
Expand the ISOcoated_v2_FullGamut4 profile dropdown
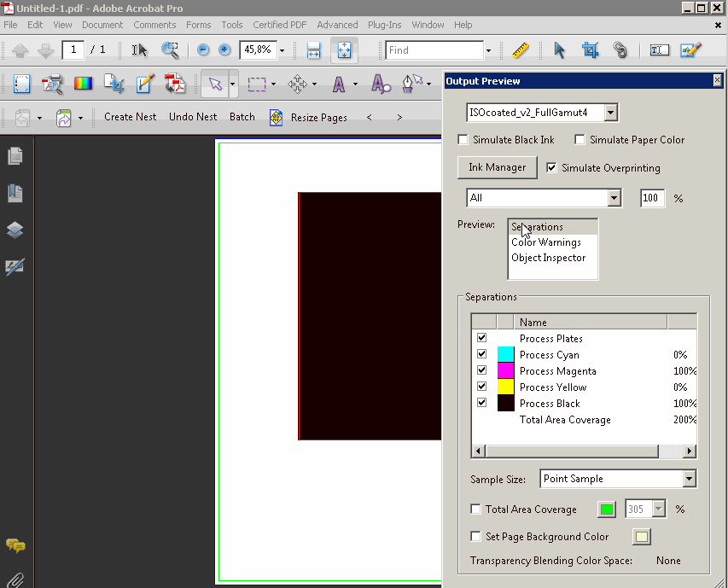coord(610,113)
